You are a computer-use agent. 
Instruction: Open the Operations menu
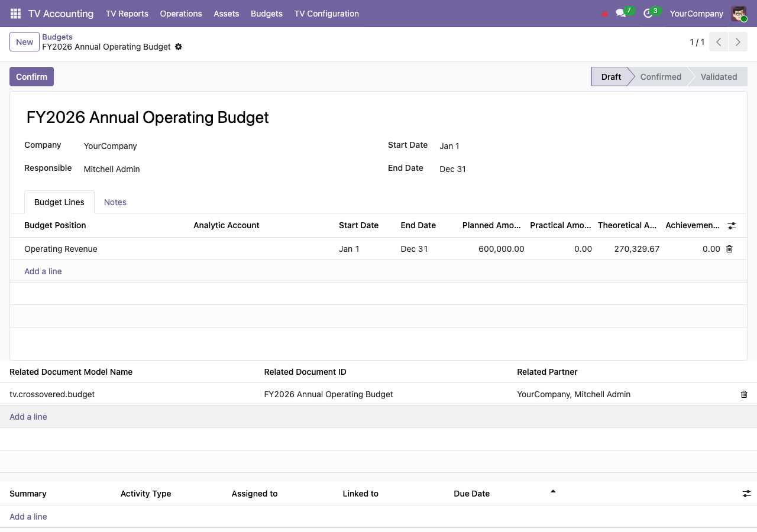click(x=181, y=14)
